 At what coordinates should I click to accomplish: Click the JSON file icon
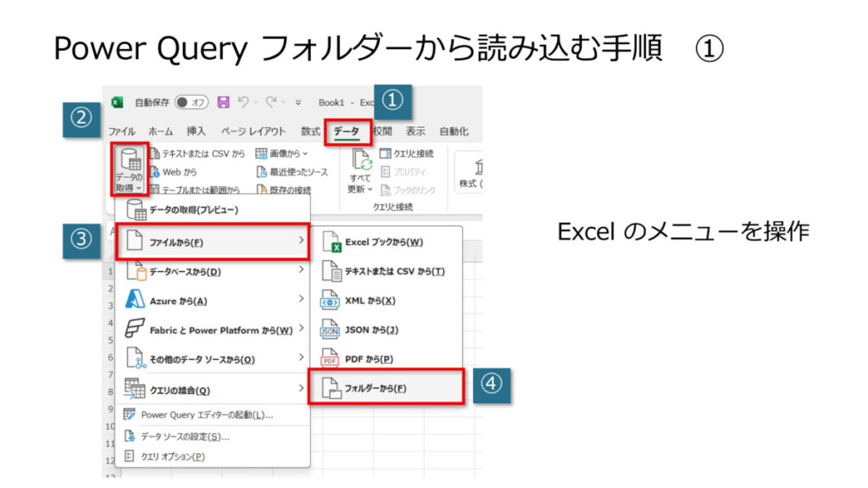pos(330,330)
